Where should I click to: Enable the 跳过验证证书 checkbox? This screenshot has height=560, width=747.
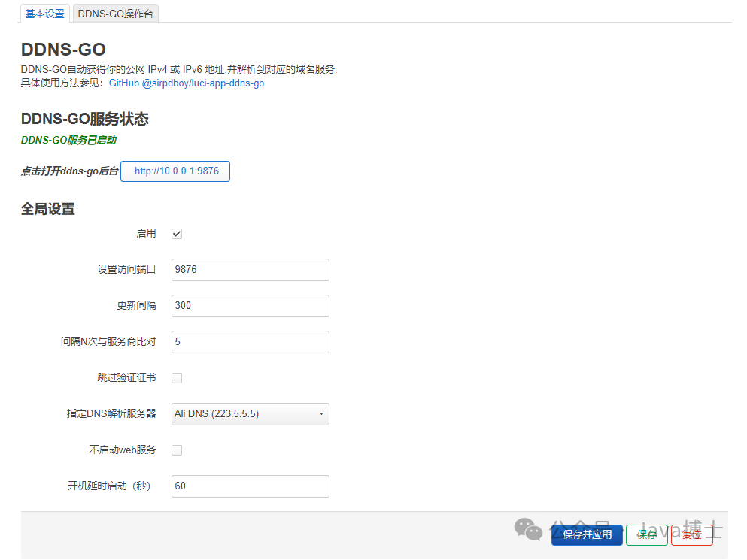coord(177,378)
